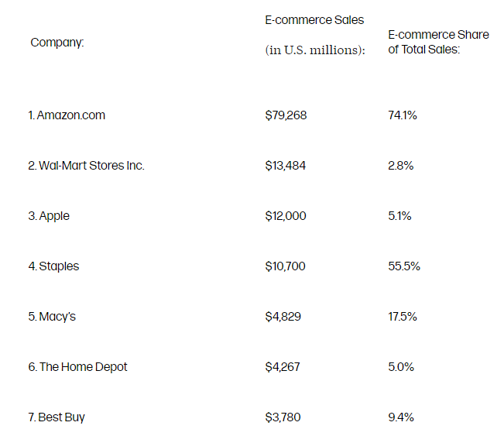
Task: Click the 2.8% share for Wal-Mart
Action: click(x=401, y=166)
